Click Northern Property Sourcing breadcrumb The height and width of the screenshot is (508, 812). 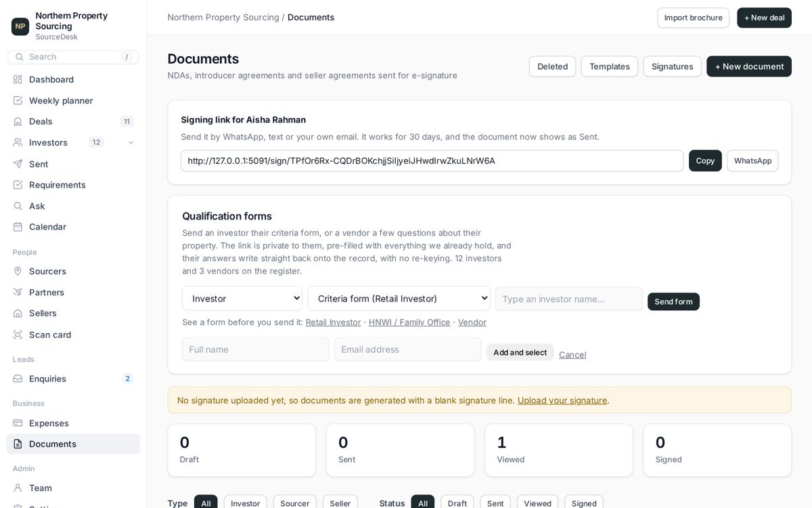coord(223,18)
